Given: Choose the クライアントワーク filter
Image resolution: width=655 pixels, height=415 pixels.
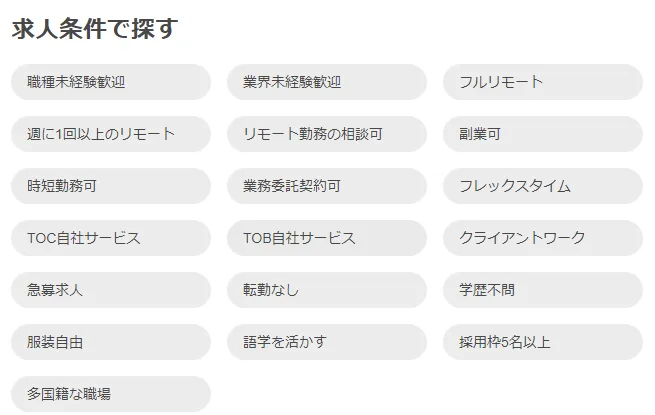Looking at the screenshot, I should tap(542, 238).
